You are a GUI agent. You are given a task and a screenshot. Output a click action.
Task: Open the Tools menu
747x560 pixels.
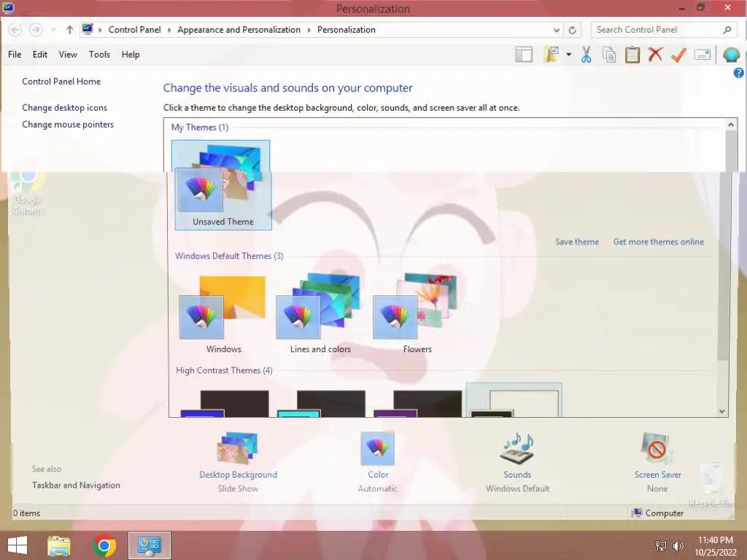coord(99,54)
